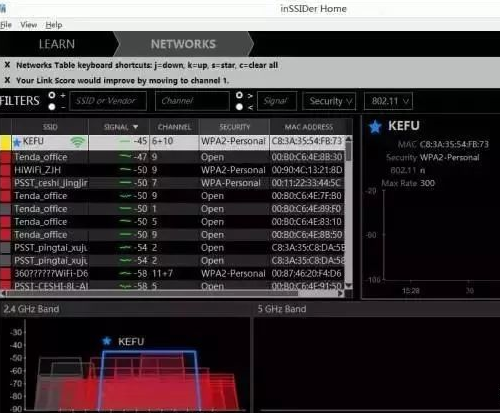Click the KEFU star label in 2.4 GHz graph

coord(123,342)
